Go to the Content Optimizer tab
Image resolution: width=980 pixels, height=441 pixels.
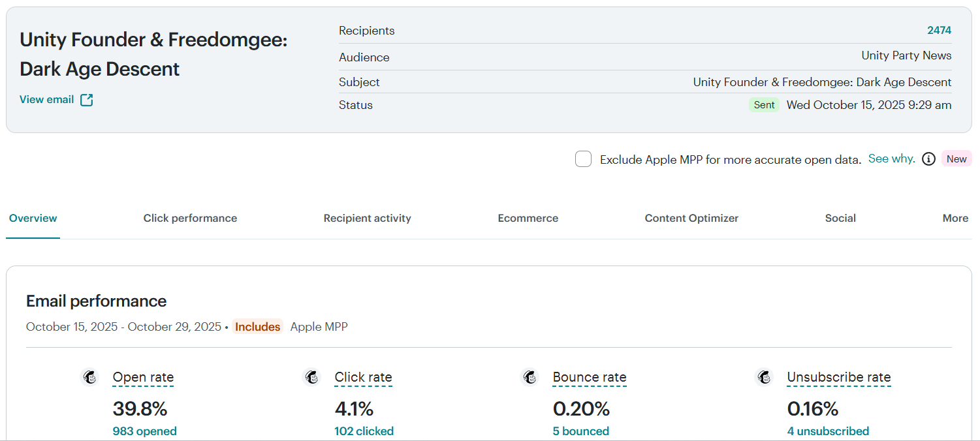pos(691,219)
